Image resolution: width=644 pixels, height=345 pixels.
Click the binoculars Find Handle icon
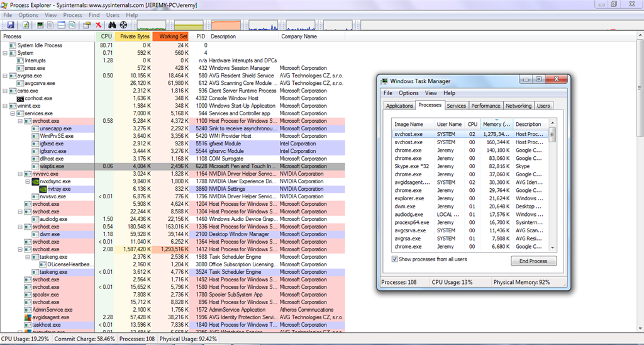112,25
